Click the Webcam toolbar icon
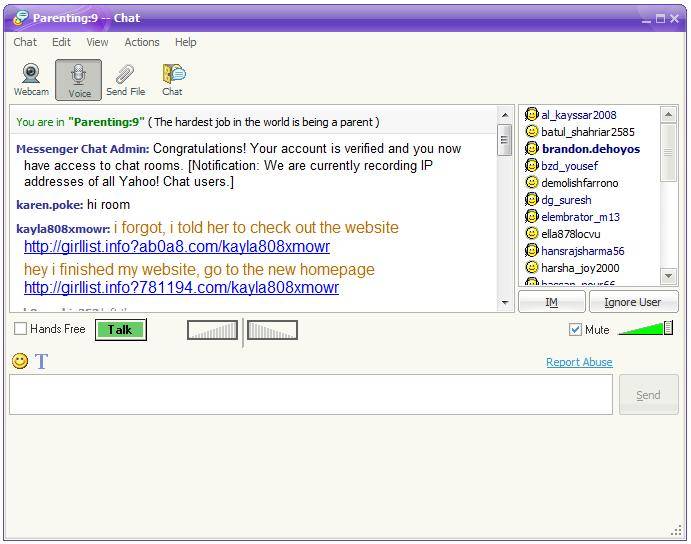The image size is (691, 544). (x=30, y=74)
